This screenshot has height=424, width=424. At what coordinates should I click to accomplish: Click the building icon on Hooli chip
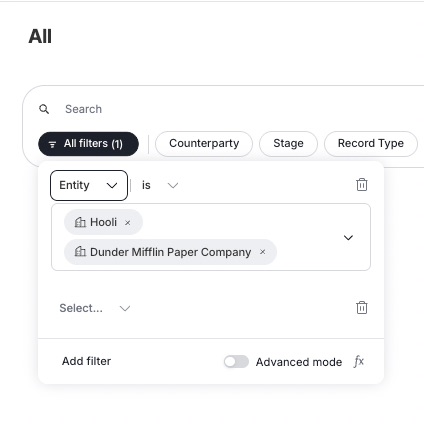click(x=80, y=222)
